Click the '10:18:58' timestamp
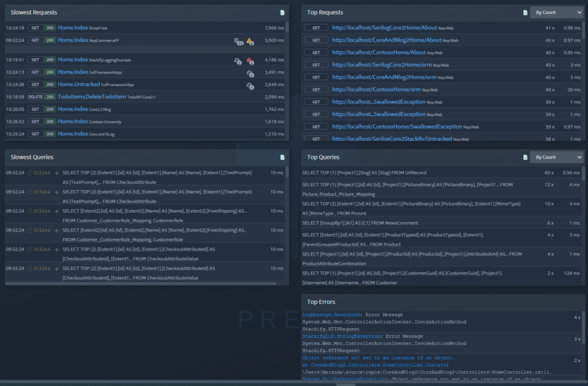This screenshot has width=588, height=386. tap(15, 97)
